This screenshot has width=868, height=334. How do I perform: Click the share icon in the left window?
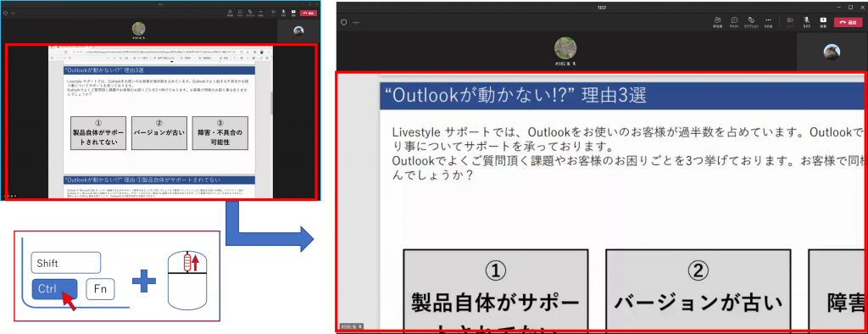click(294, 12)
